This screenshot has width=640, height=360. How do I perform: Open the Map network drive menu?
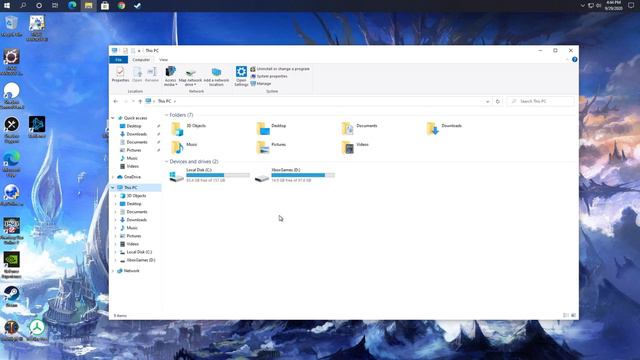click(190, 76)
